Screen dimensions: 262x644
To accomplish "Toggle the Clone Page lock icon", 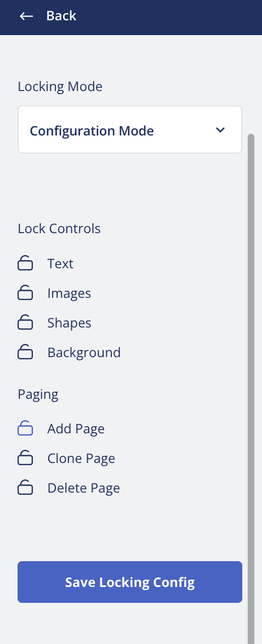I will tap(25, 458).
